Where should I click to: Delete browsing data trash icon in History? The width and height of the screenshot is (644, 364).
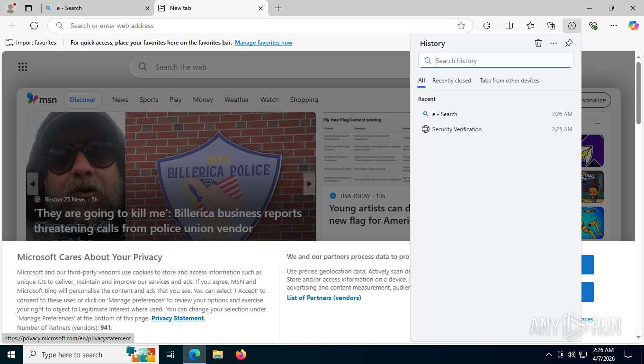point(538,43)
